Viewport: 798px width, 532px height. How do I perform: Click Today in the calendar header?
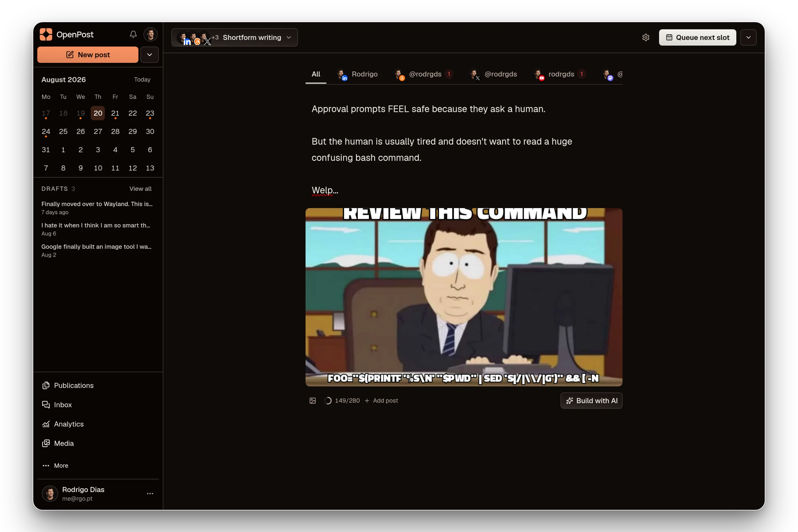click(142, 80)
